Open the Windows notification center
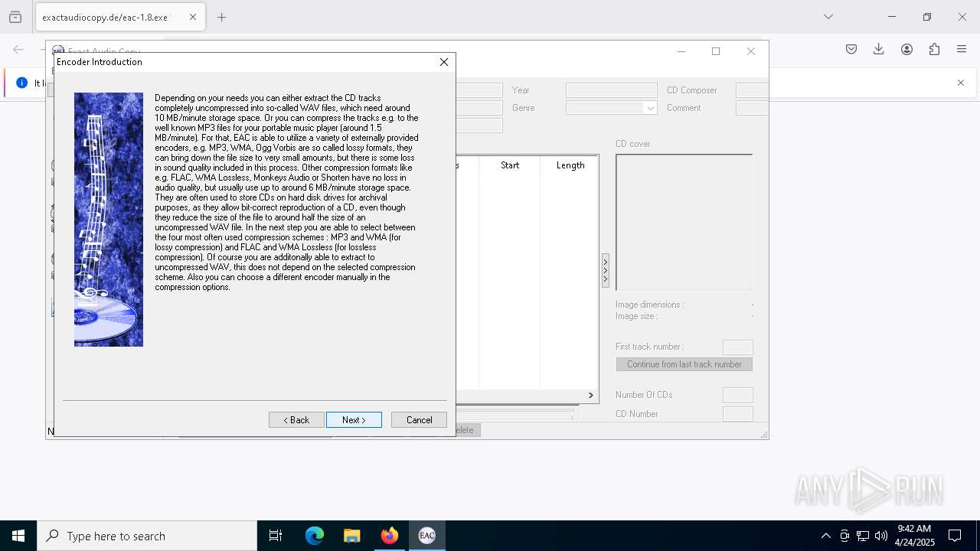 click(955, 536)
